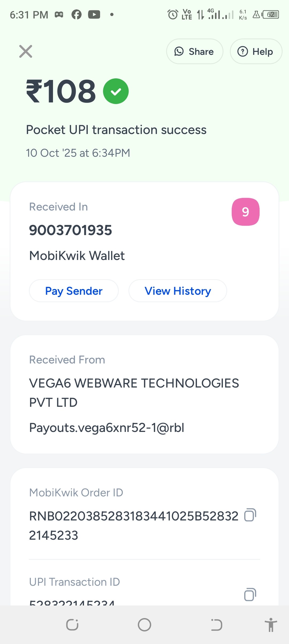Image resolution: width=289 pixels, height=644 pixels.
Task: Open the accessibility shortcut icon
Action: tap(271, 625)
